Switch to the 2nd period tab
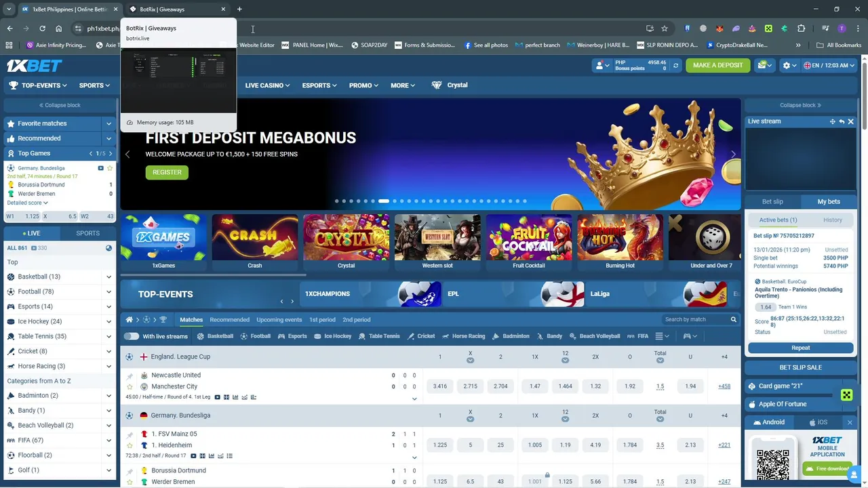This screenshot has height=488, width=868. point(357,320)
